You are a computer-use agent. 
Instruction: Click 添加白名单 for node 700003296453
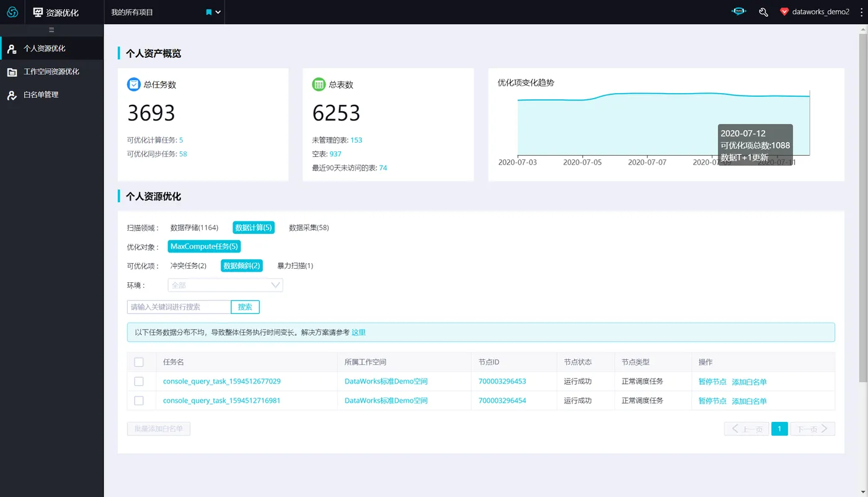point(749,382)
